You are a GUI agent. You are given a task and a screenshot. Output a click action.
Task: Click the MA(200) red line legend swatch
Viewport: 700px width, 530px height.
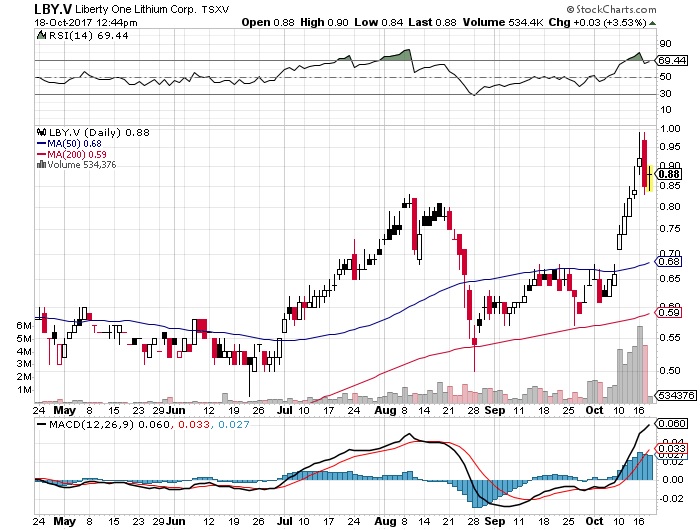pyautogui.click(x=42, y=154)
